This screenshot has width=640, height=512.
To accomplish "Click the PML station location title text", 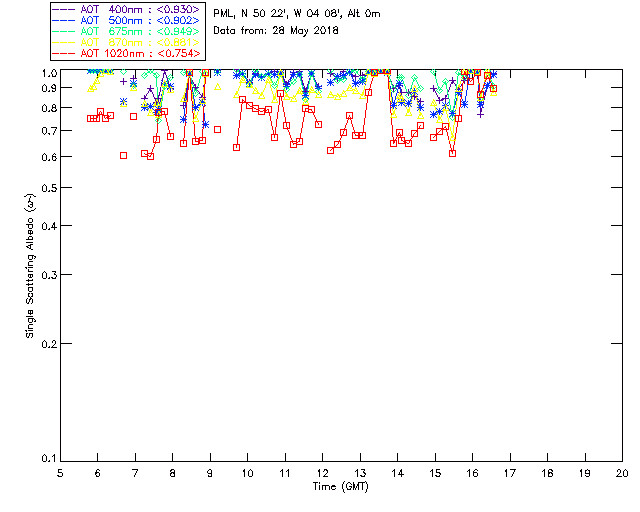I will point(297,14).
